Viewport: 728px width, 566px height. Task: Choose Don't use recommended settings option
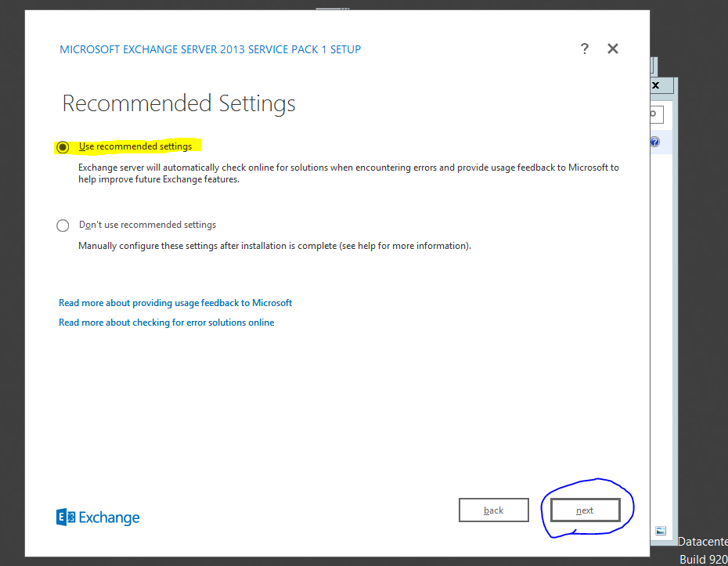[x=63, y=225]
